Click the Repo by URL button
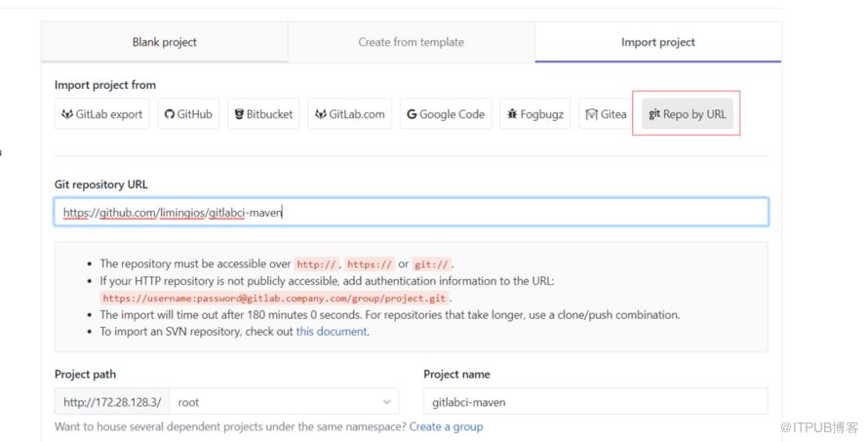Screen dimensions: 868x442 coord(687,114)
